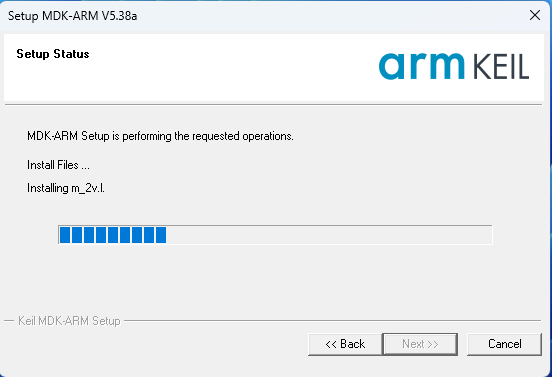Viewport: 552px width, 377px height.
Task: Click the Keil MDK-ARM Setup group label
Action: [x=69, y=321]
